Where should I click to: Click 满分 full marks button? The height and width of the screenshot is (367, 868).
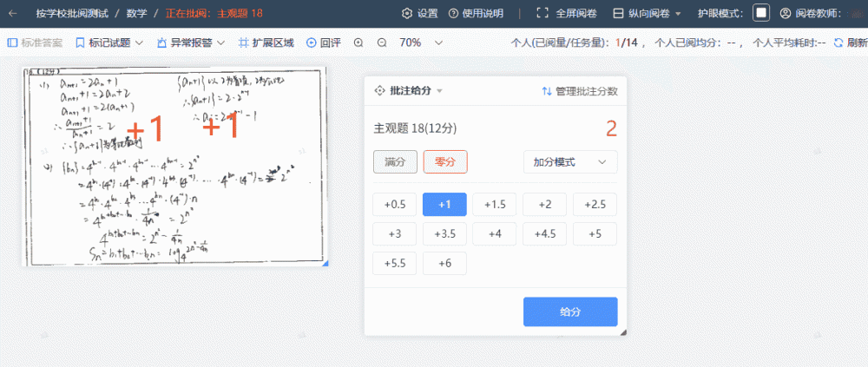click(395, 162)
